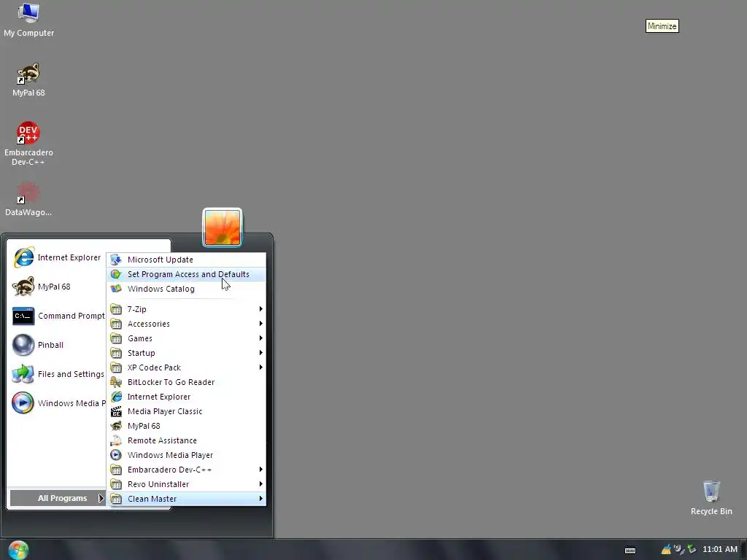Select the Embarcadero Dev-C++ desktop shortcut
Image resolution: width=747 pixels, height=560 pixels.
(x=28, y=143)
